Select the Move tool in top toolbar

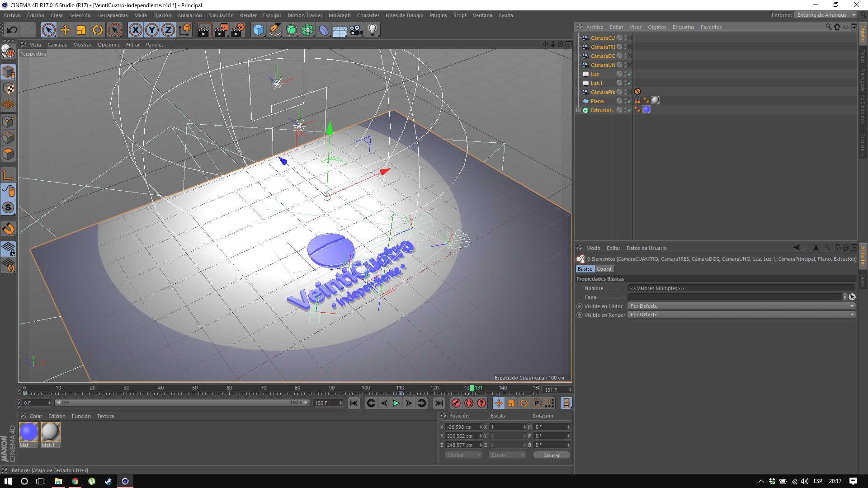click(65, 30)
